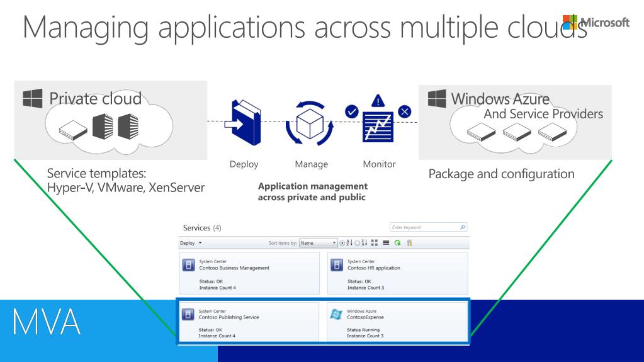Click the Windows logo beside Private cloud
Viewport: 644px width, 362px height.
[33, 98]
